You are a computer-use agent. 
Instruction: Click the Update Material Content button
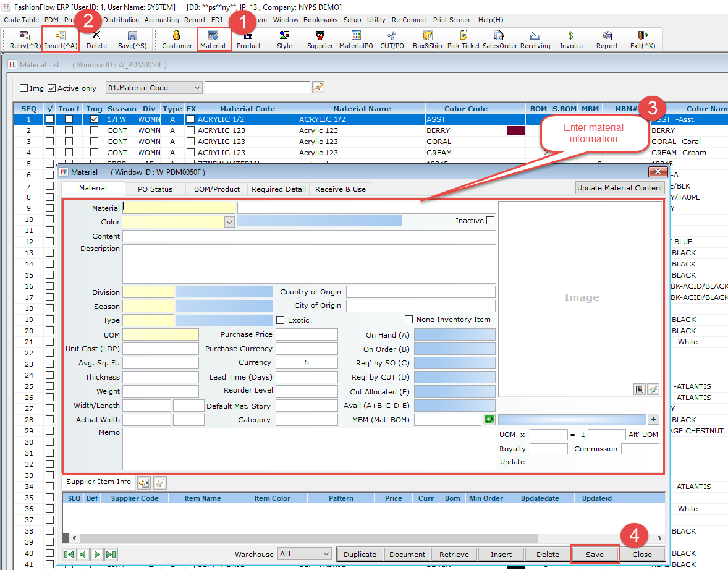tap(620, 188)
